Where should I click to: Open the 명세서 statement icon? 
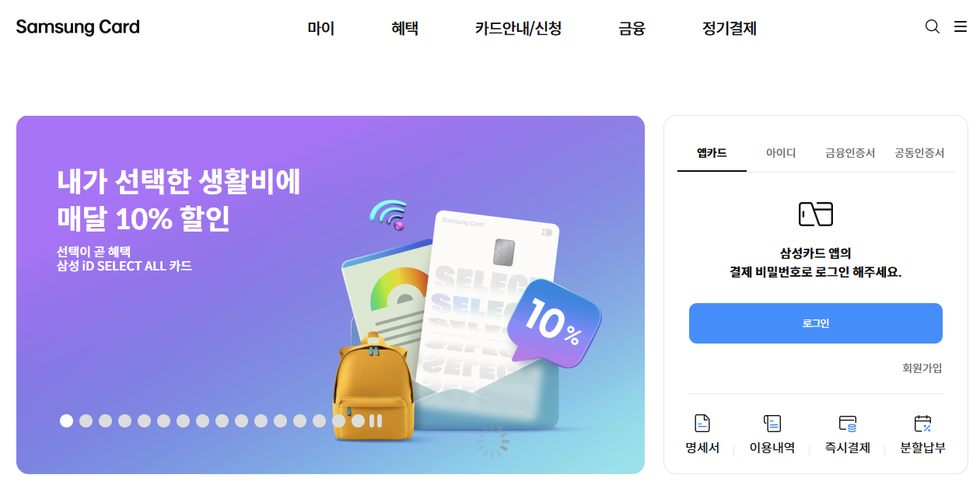[702, 424]
